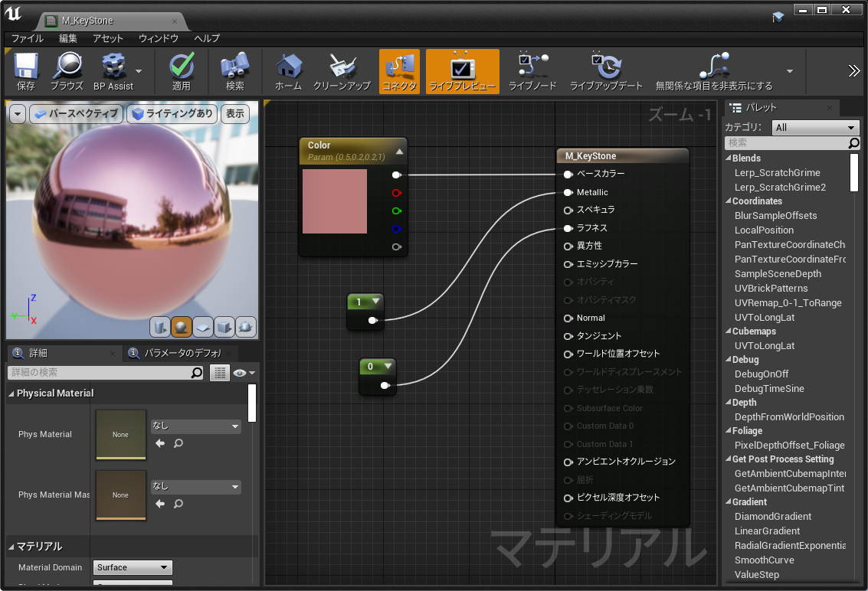Open 編集 menu
Screen dimensions: 868x591
point(68,38)
